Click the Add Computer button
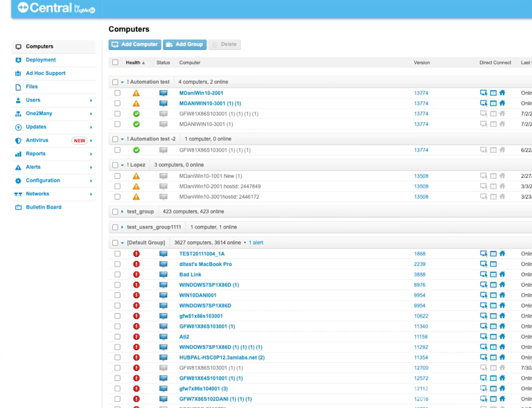Viewport: 532px width, 408px height. coord(135,44)
